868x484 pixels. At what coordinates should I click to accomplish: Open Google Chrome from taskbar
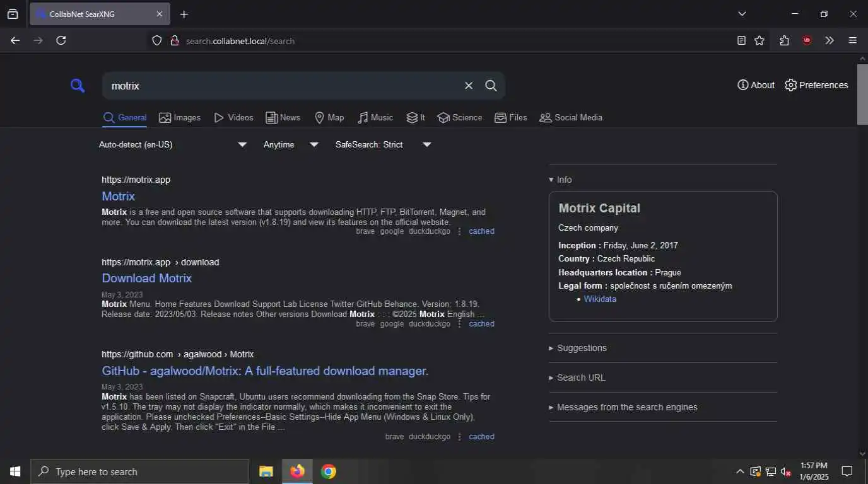point(328,471)
